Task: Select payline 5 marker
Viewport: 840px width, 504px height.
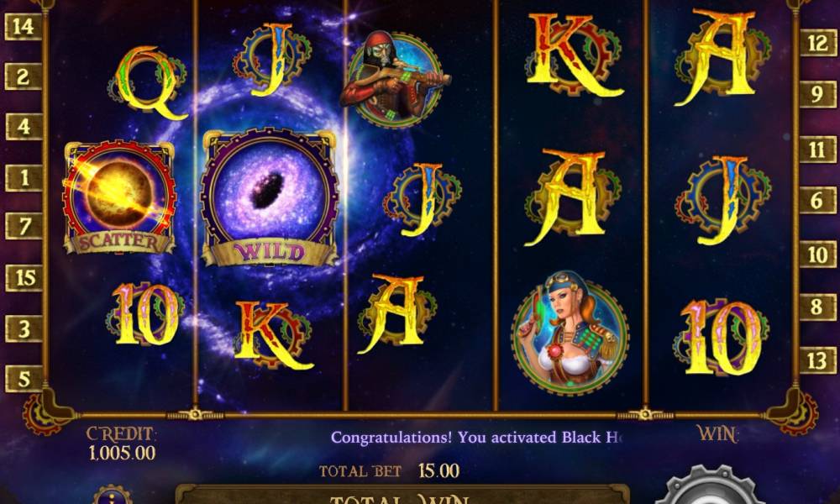Action: [x=24, y=379]
